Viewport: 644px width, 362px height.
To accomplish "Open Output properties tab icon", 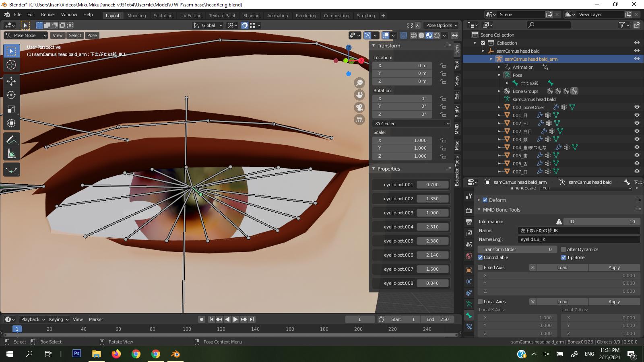I will [469, 222].
